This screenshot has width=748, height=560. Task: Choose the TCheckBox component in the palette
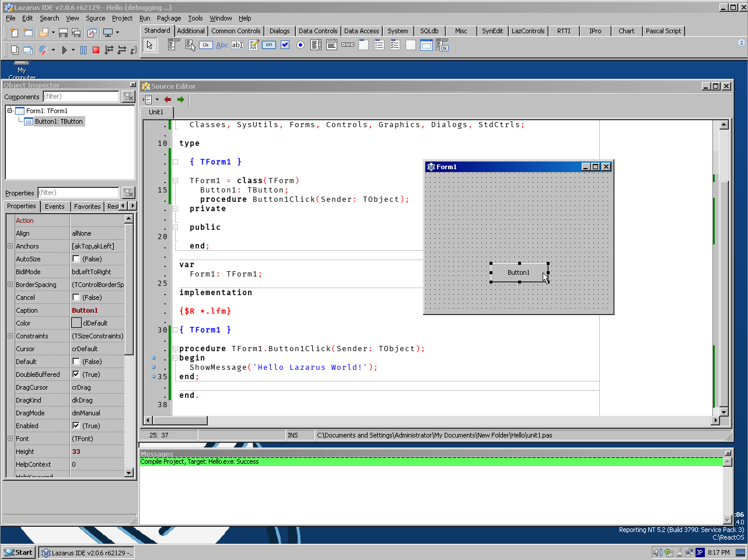click(285, 45)
